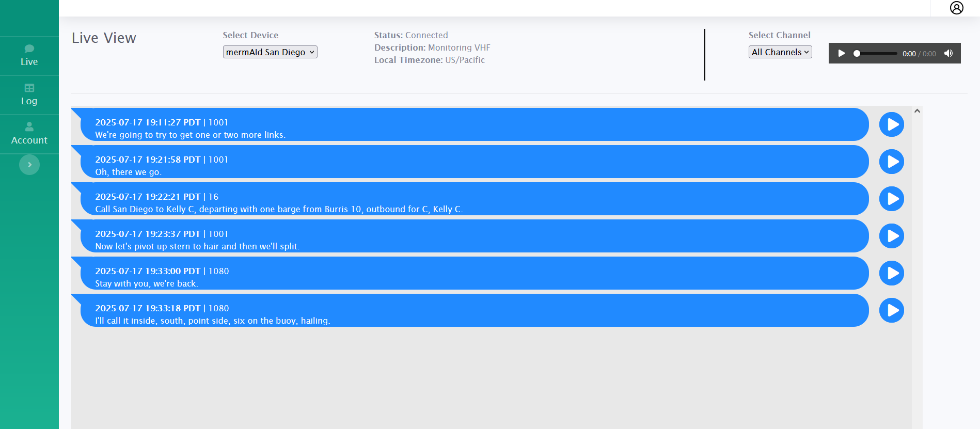Play the Kelly C channel 16 message

(x=891, y=199)
